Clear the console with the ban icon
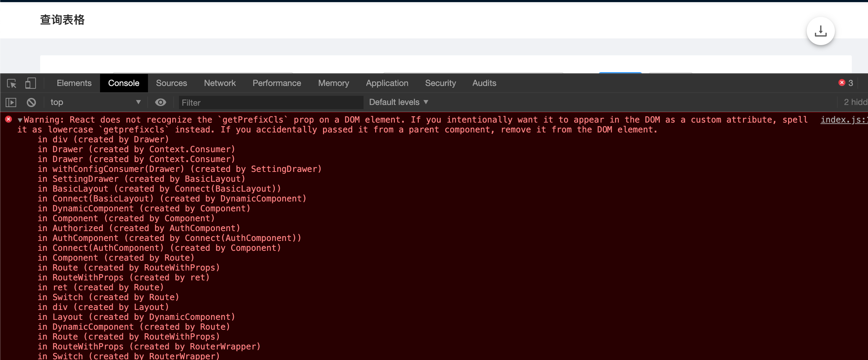The height and width of the screenshot is (360, 868). 31,103
